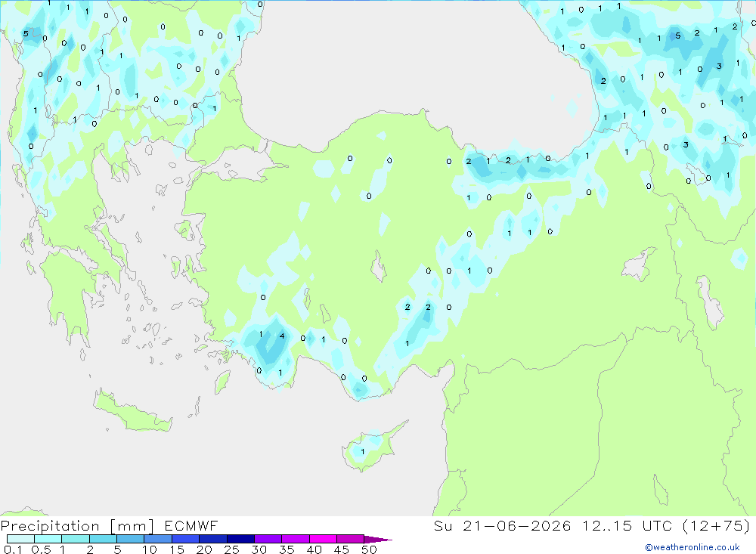Click the '45' legend scale label
This screenshot has width=756, height=554.
click(x=342, y=549)
